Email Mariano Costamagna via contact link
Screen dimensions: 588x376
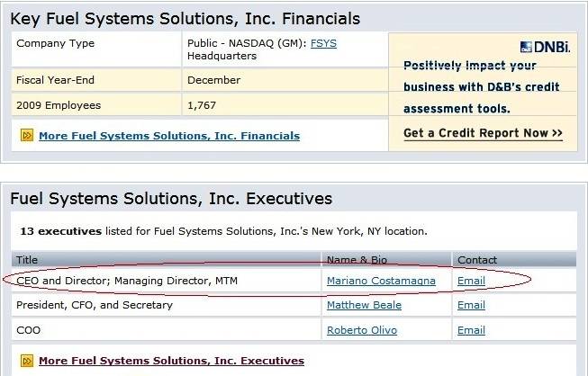(471, 281)
